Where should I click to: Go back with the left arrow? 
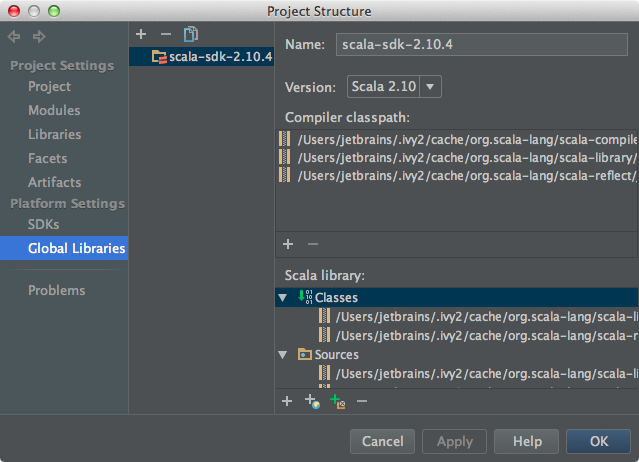(14, 37)
